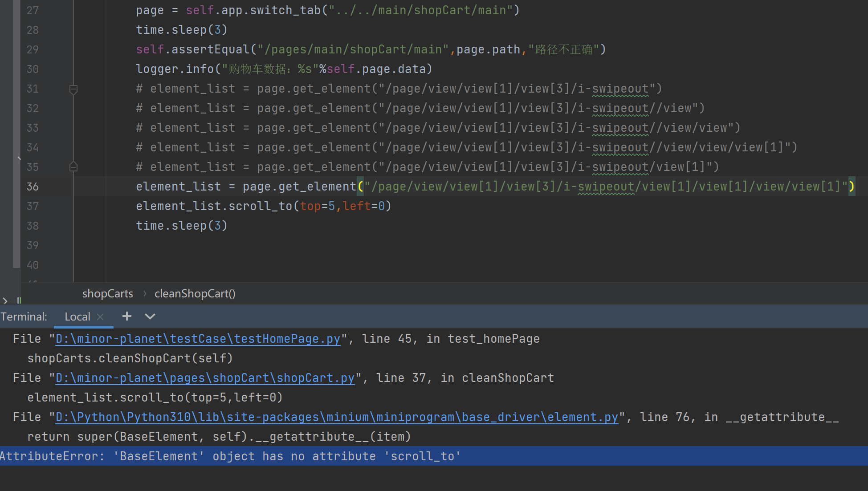Click the breadcrumb separator chevron after shopCarts
Viewport: 868px width, 491px height.
pos(145,294)
